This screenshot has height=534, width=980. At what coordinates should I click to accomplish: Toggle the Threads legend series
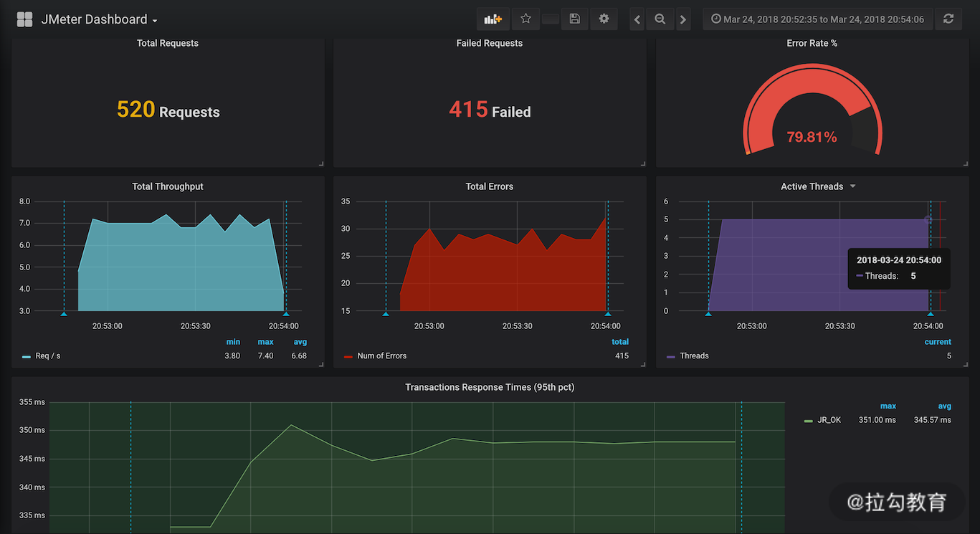(x=694, y=356)
